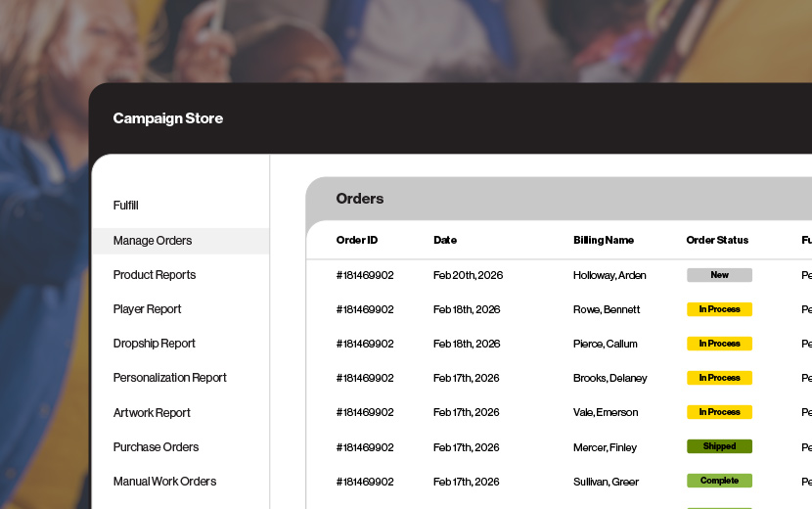
Task: View the Personalization Report
Action: point(170,378)
